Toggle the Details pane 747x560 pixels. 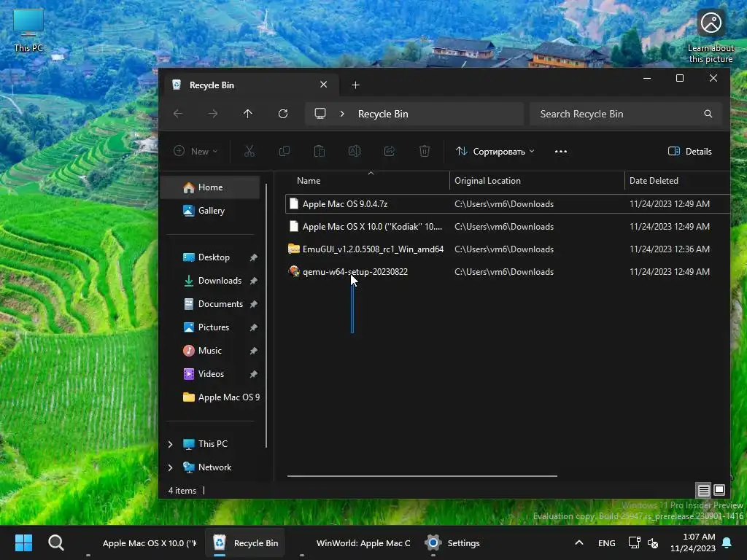coord(690,152)
